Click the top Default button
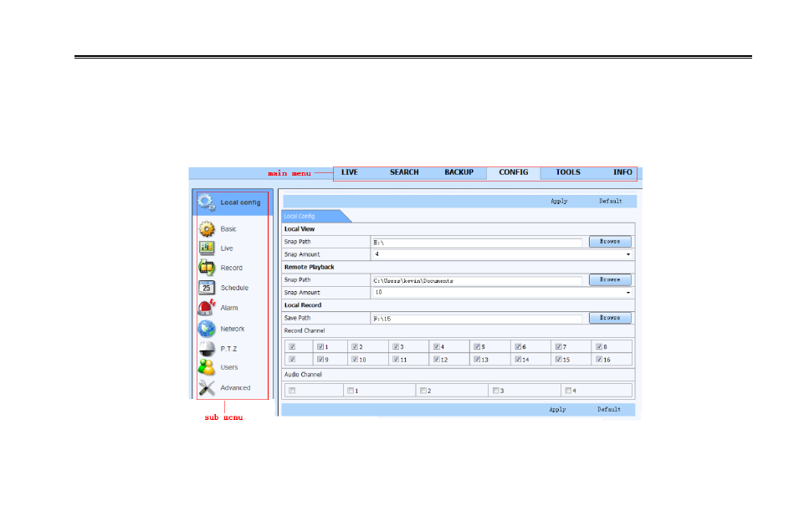 tap(610, 202)
